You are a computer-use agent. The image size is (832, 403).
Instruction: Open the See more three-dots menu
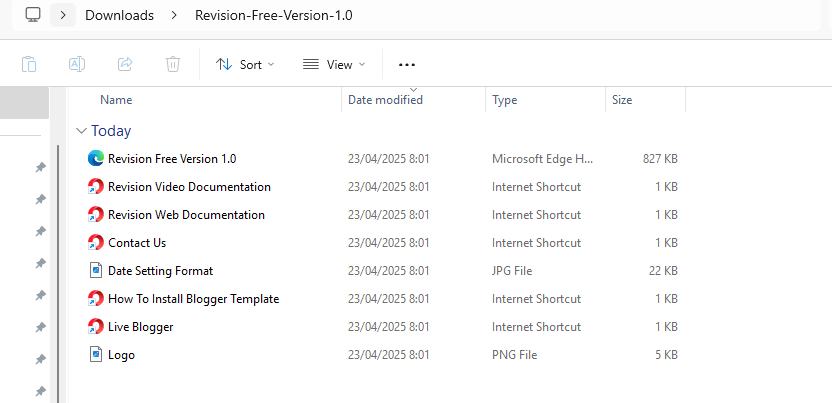(x=406, y=65)
